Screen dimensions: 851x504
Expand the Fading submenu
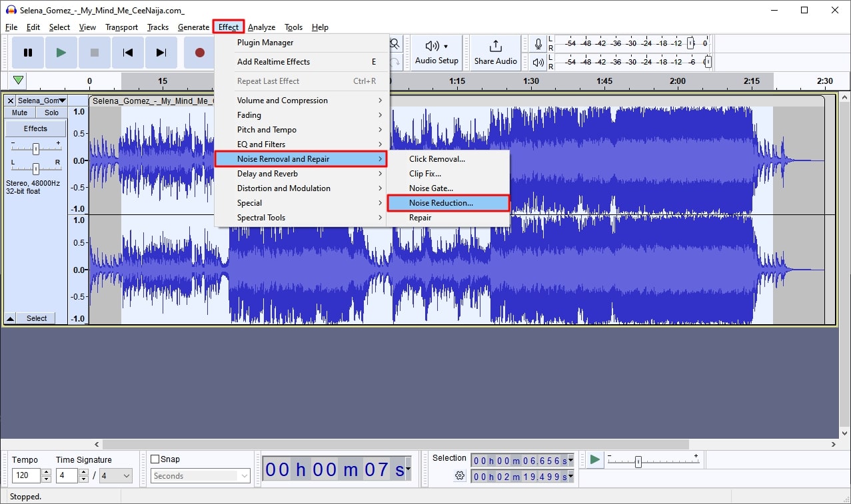tap(302, 115)
